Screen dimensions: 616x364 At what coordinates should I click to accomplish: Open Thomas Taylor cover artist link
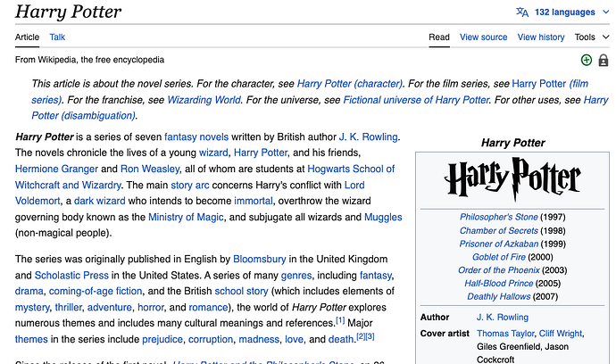[x=505, y=334]
